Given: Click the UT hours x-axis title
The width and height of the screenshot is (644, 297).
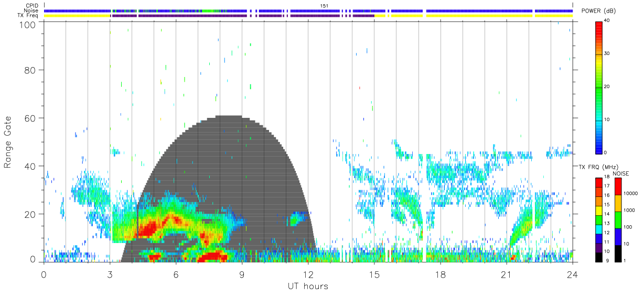Looking at the screenshot, I should coord(308,287).
